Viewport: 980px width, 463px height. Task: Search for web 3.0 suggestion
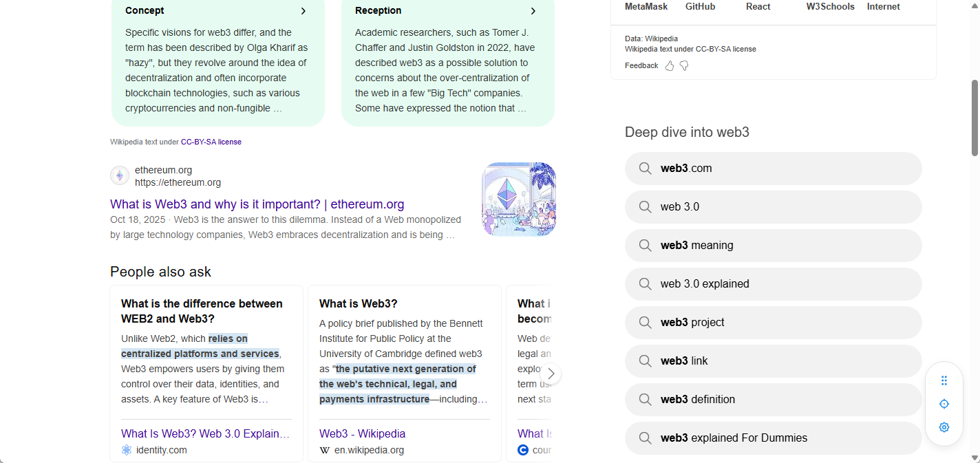click(x=774, y=207)
